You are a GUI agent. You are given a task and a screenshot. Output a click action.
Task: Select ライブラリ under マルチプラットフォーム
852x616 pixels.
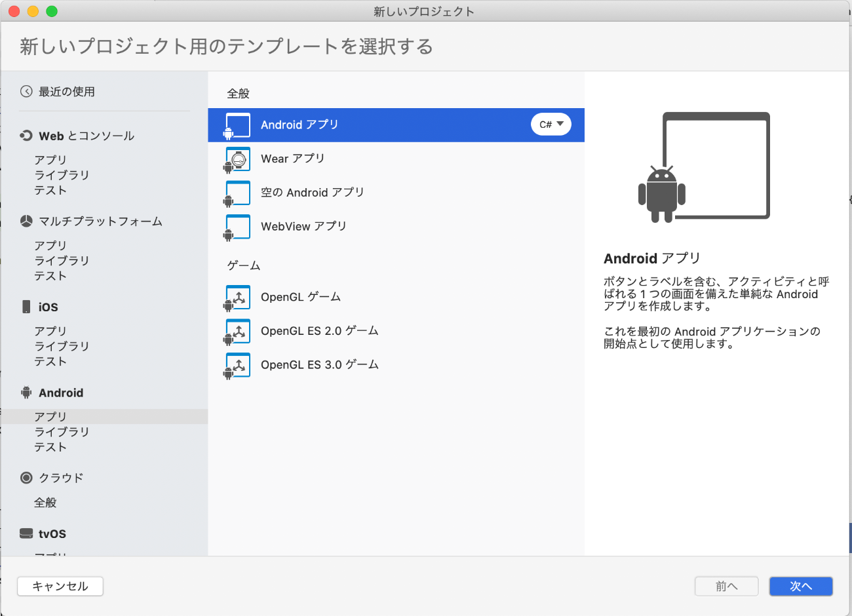point(62,260)
